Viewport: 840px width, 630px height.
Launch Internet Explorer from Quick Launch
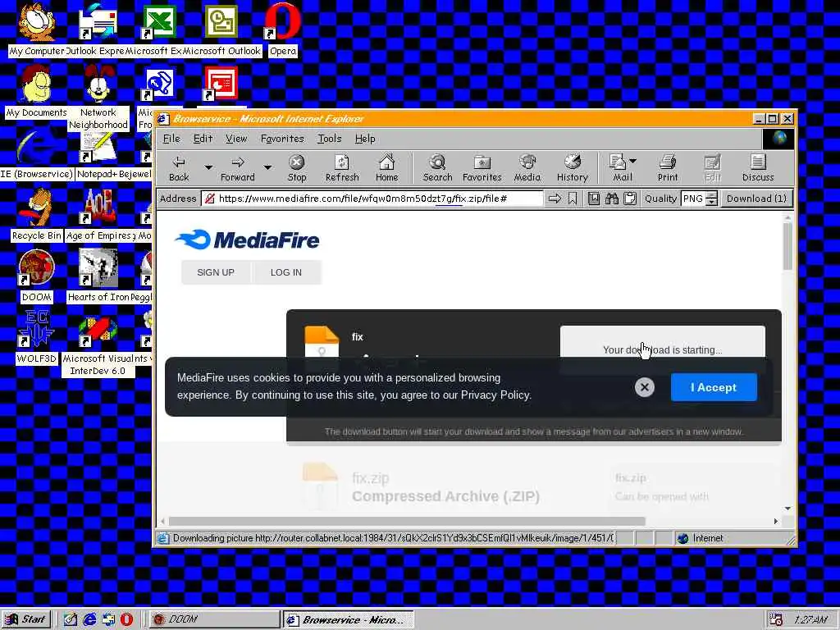tap(89, 619)
